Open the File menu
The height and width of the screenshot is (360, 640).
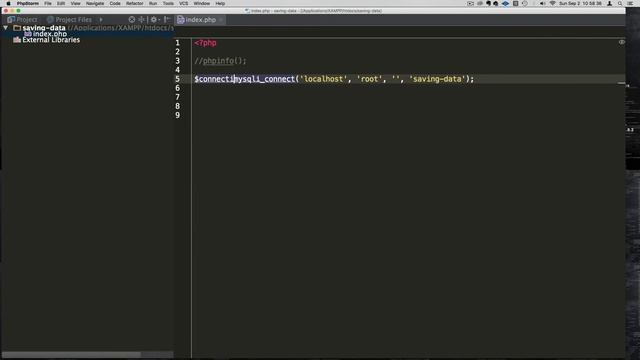(x=48, y=3)
